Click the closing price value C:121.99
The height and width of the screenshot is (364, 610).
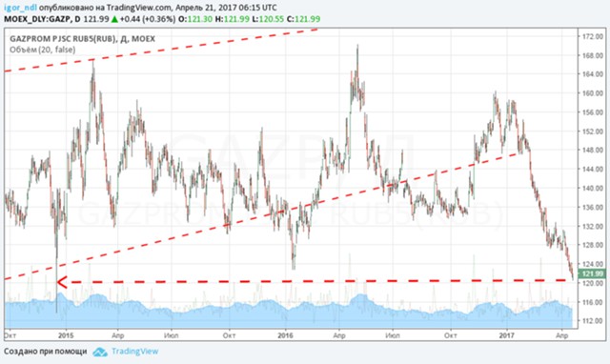(303, 19)
